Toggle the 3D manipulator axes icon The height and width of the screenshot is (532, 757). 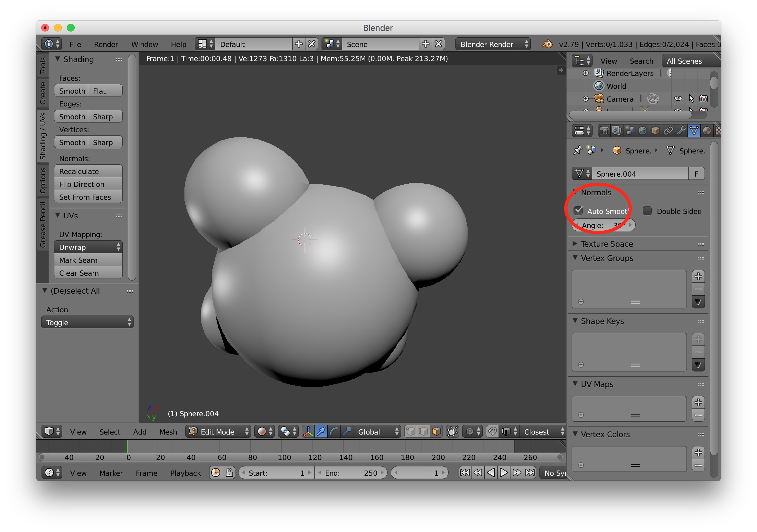(308, 432)
